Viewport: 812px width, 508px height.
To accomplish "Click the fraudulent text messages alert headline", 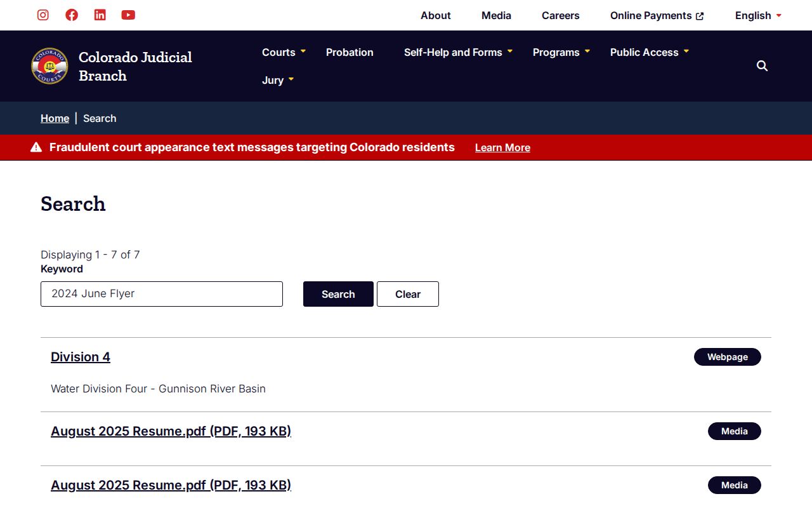I will click(x=252, y=147).
